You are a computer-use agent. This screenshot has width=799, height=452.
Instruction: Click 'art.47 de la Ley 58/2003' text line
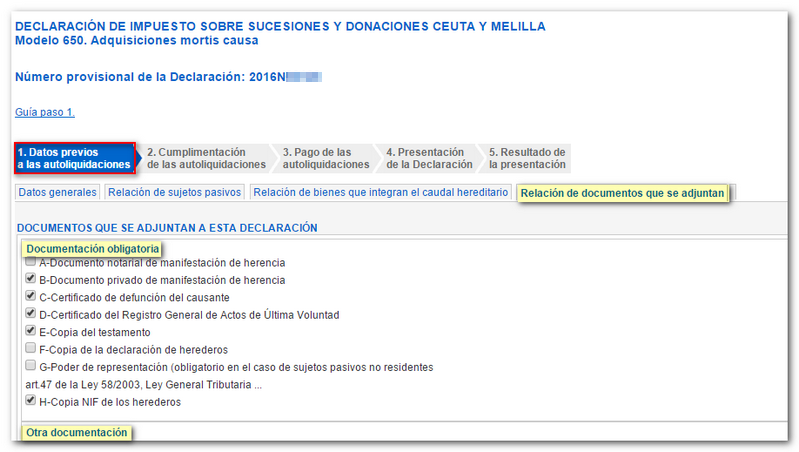(144, 385)
